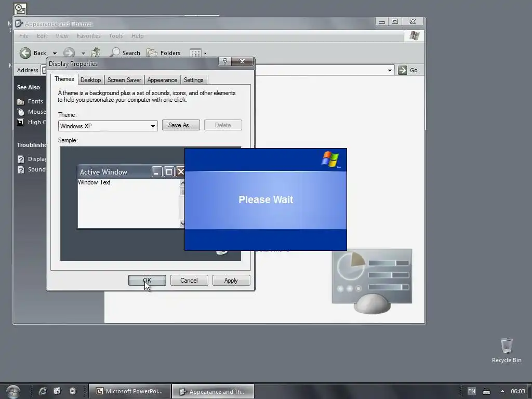Click the Mouse icon in sidebar
532x399 pixels.
point(21,112)
